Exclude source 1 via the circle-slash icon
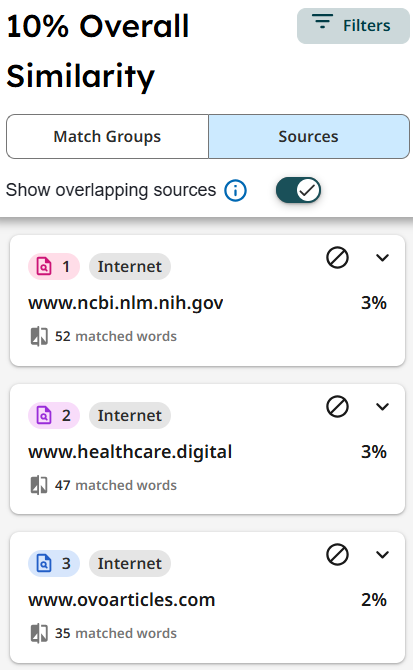 click(x=337, y=258)
